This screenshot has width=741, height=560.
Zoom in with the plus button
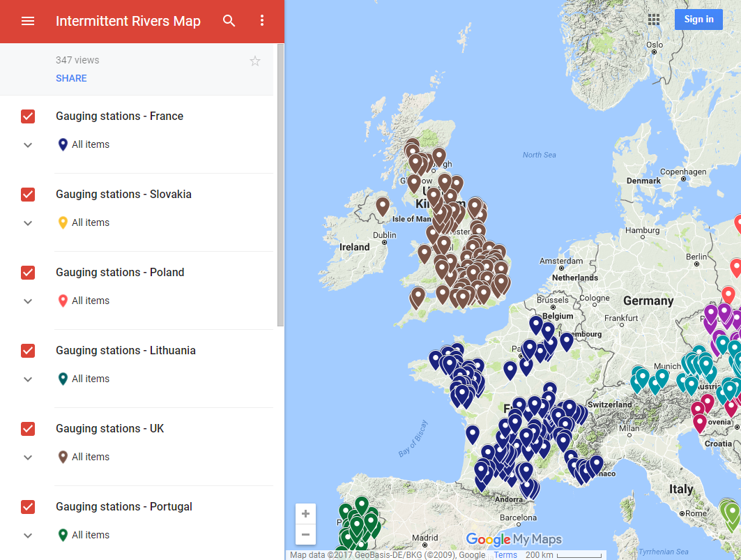(306, 514)
